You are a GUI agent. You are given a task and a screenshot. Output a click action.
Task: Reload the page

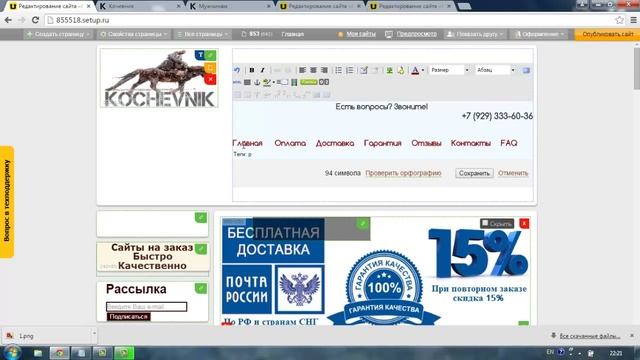tap(36, 20)
